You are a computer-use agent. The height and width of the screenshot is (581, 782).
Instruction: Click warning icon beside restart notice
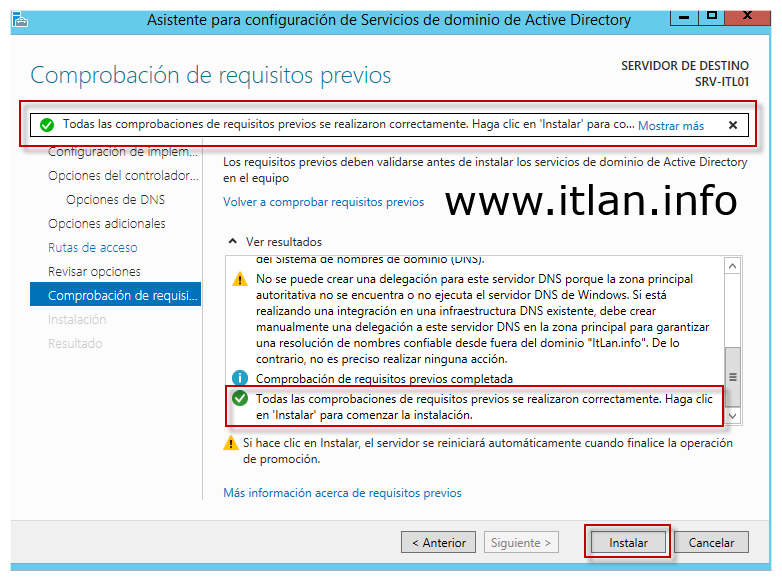pos(231,443)
